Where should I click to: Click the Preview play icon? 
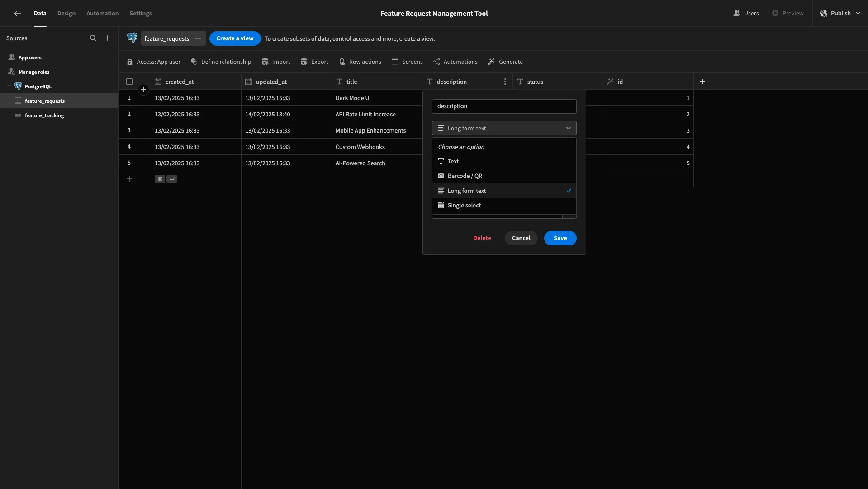[775, 14]
